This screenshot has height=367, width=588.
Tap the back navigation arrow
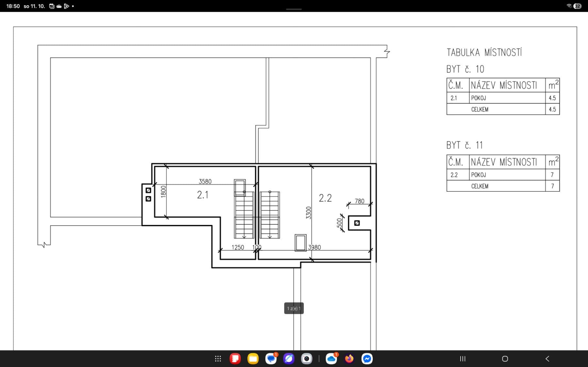(547, 359)
